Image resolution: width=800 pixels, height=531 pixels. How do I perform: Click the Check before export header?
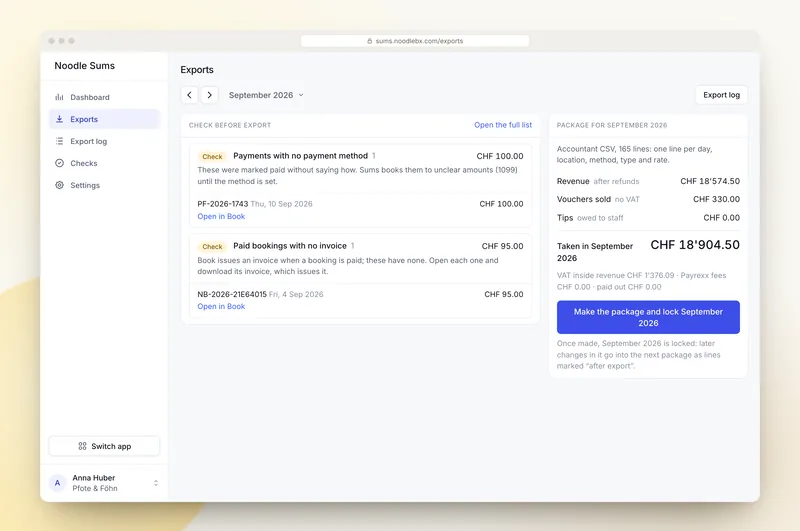(230, 125)
